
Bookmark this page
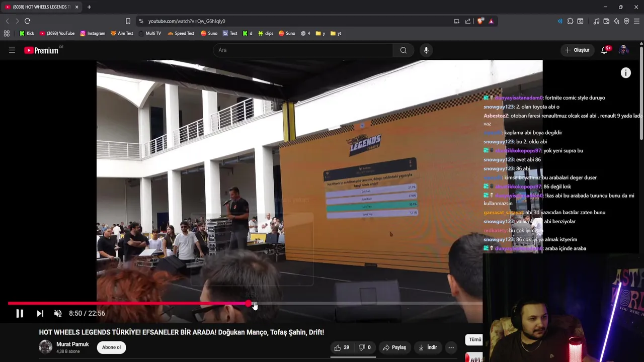[128, 21]
